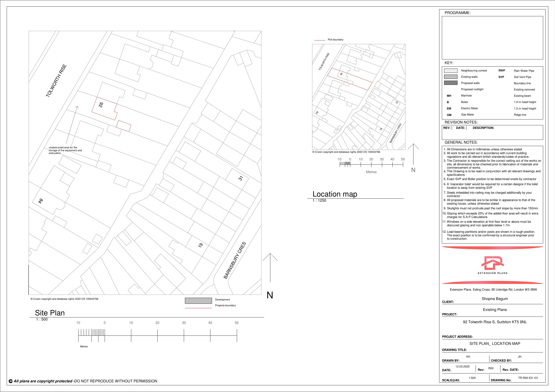
Task: Click the unobstructed area fire equipment annotation
Action: pyautogui.click(x=65, y=150)
